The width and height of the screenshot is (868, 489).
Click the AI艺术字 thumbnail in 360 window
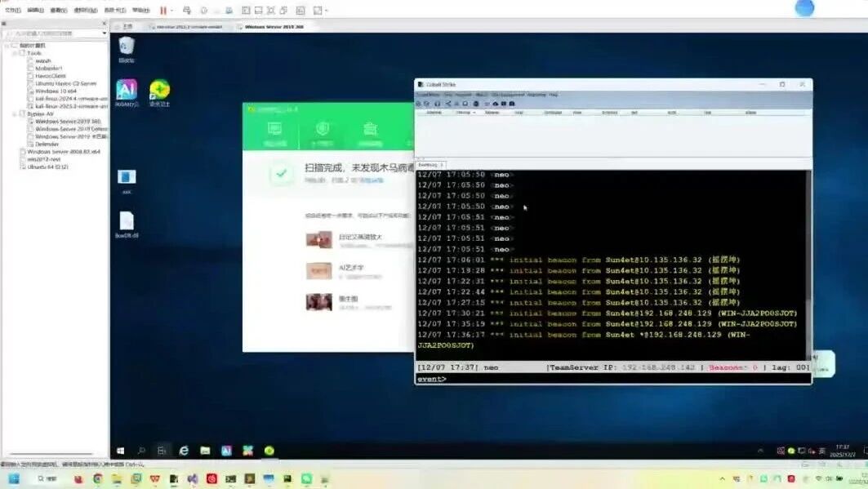318,270
